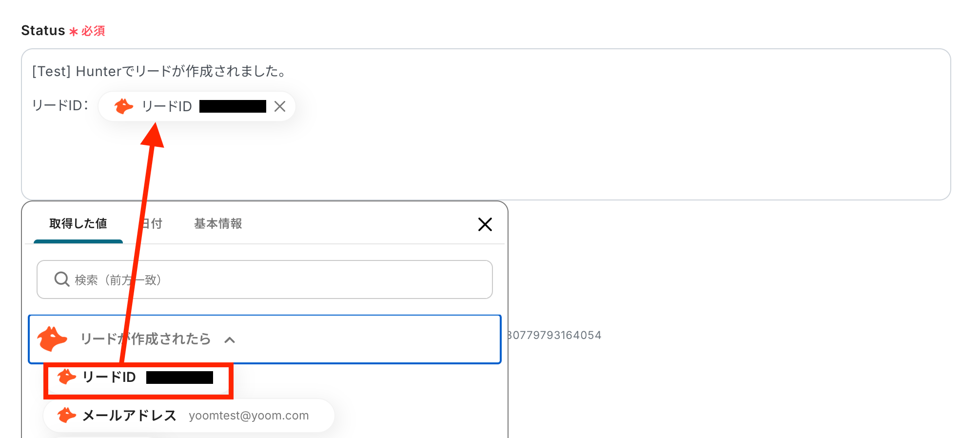Click the magnifier search icon
980x438 pixels.
(x=62, y=279)
